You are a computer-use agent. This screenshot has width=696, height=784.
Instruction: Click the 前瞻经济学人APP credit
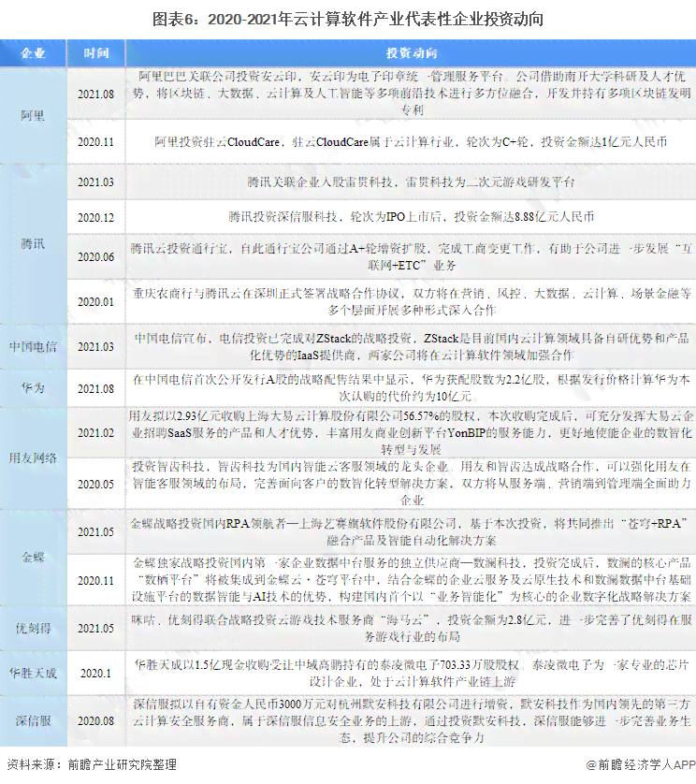641,764
